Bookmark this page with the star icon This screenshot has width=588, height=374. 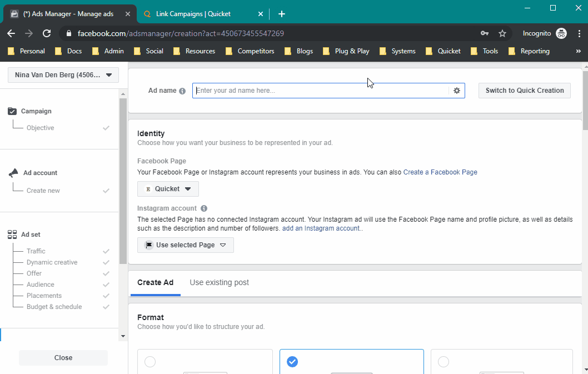[x=502, y=33]
